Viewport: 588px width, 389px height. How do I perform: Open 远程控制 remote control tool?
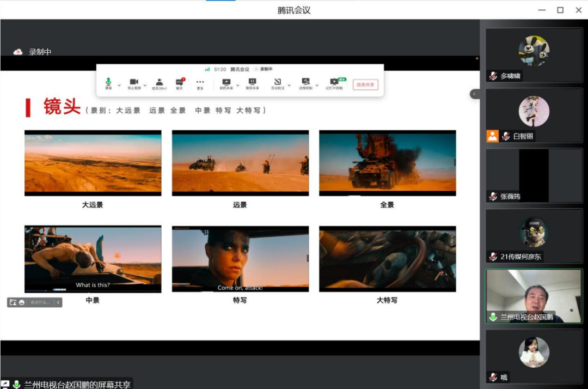click(306, 81)
